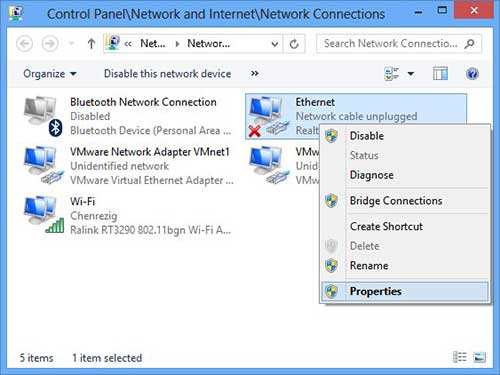Select the Wi-Fi adapter icon
500x375 pixels.
[x=43, y=214]
